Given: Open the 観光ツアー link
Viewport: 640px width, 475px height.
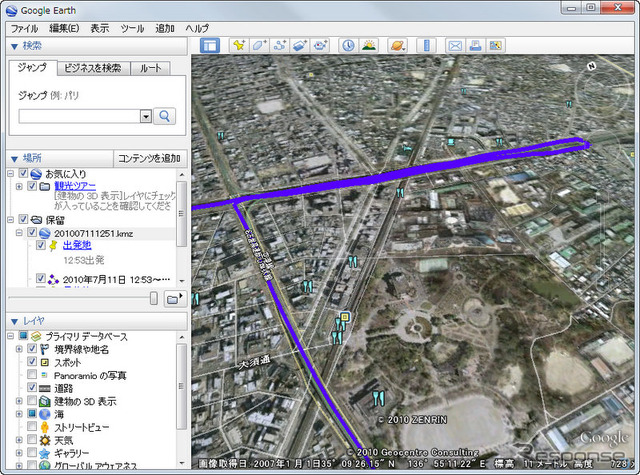Looking at the screenshot, I should tap(75, 186).
